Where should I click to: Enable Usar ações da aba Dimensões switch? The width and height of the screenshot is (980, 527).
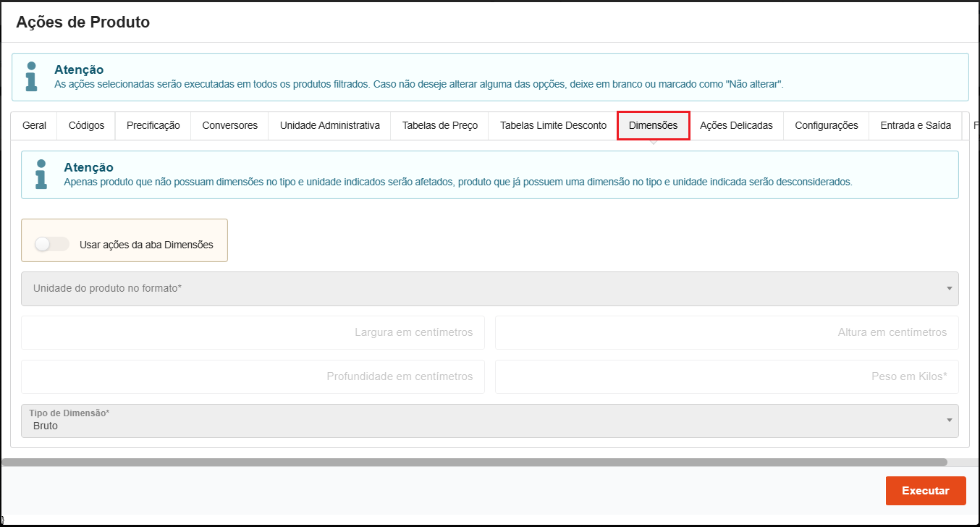[x=51, y=245]
